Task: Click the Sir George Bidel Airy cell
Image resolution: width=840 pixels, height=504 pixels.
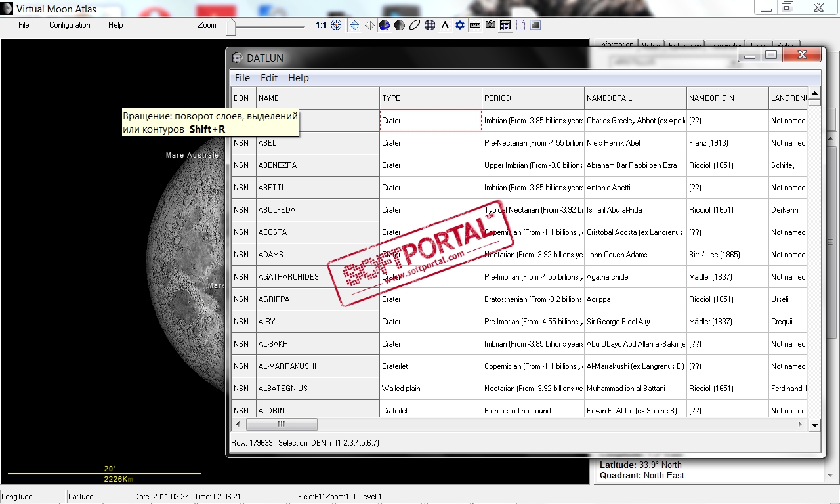Action: tap(635, 322)
